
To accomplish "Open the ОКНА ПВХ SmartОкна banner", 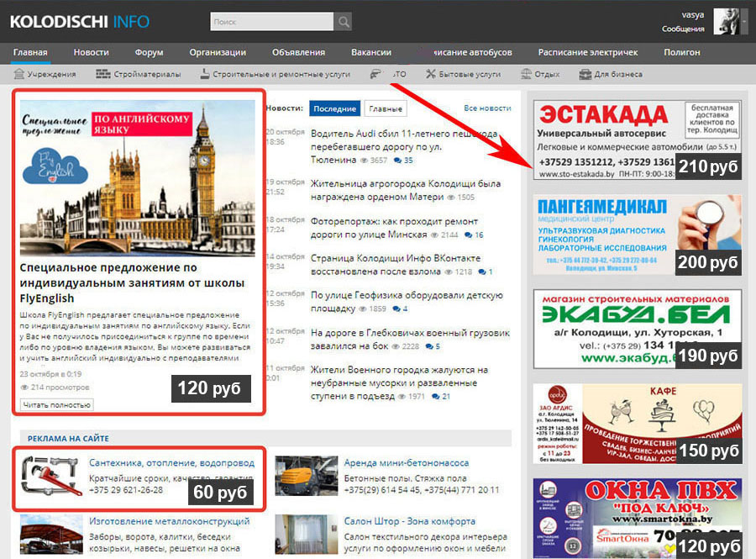I will pos(638,518).
